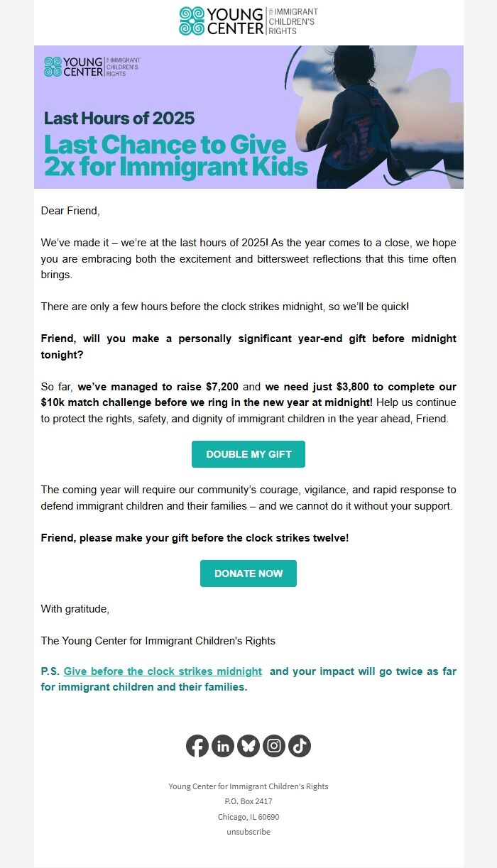Click the 'Young Center for Immigrant Children's Rights' footer text
Viewport: 497px width, 868px height.
[248, 786]
